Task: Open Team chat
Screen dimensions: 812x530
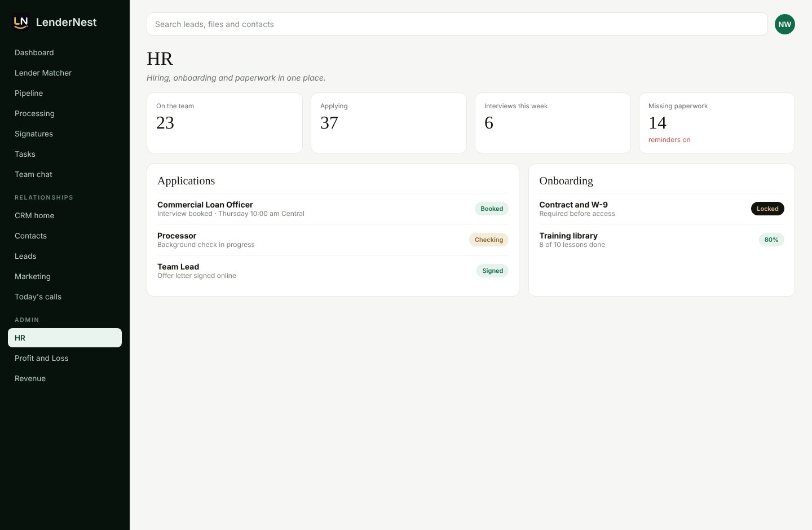Action: tap(65, 174)
